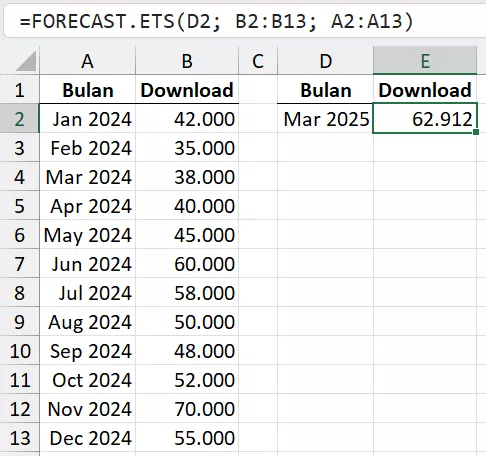Click cell 'Nov 2024'

pyautogui.click(x=88, y=409)
